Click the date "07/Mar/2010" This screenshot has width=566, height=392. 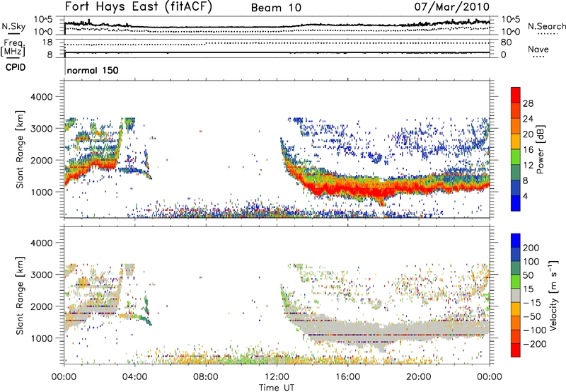(452, 6)
